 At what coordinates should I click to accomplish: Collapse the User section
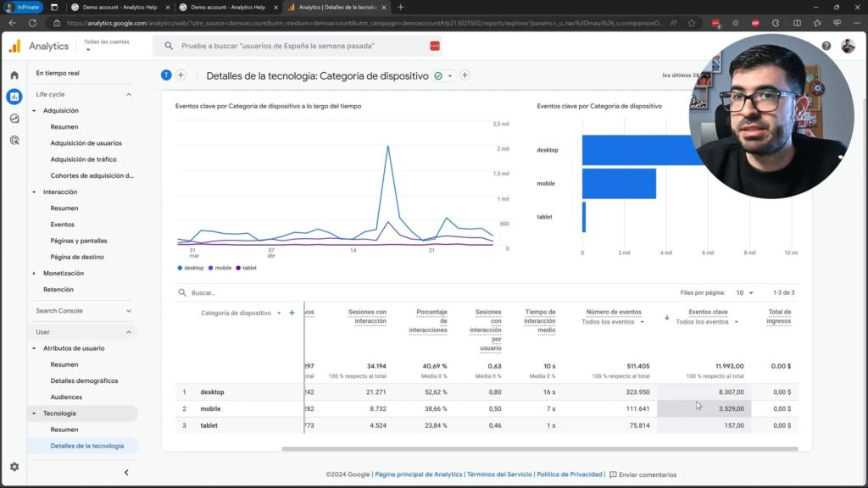click(129, 332)
